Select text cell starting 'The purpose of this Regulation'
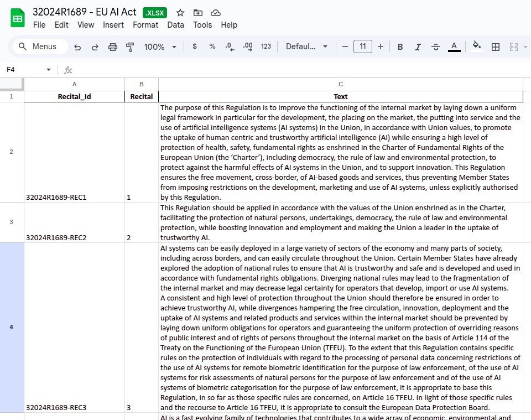This screenshot has height=420, width=531. pyautogui.click(x=341, y=152)
